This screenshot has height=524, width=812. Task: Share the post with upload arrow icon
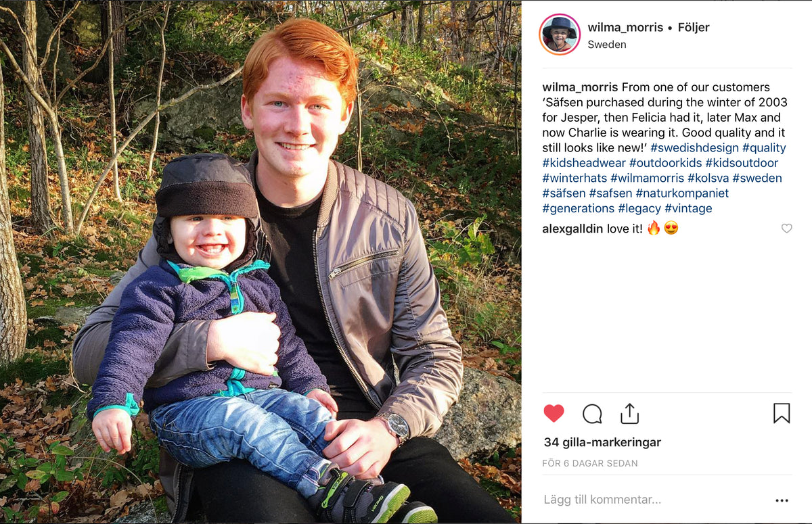[629, 413]
